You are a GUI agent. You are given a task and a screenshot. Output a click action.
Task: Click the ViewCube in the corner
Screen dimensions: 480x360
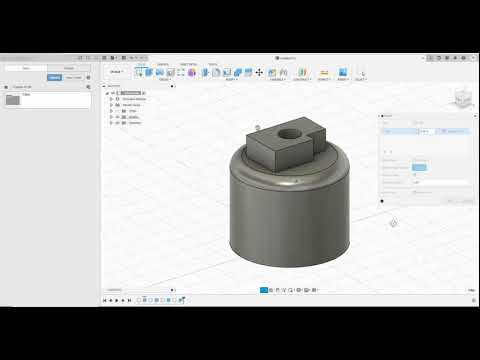click(463, 98)
